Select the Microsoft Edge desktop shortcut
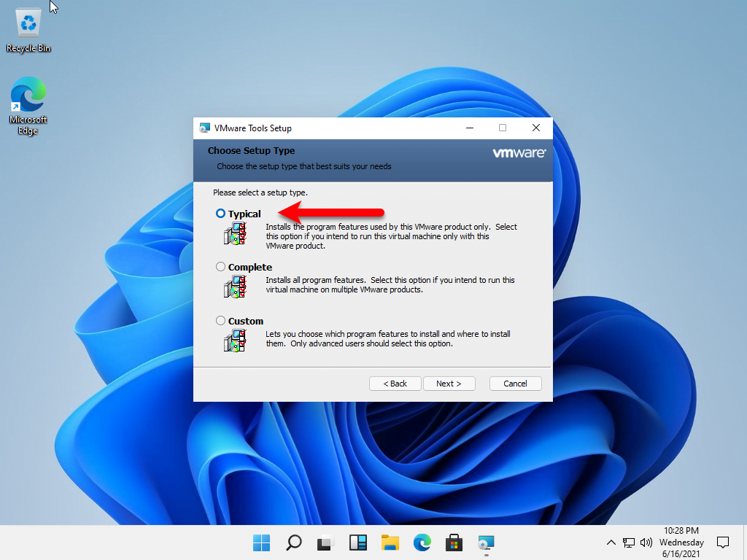 pos(28,106)
